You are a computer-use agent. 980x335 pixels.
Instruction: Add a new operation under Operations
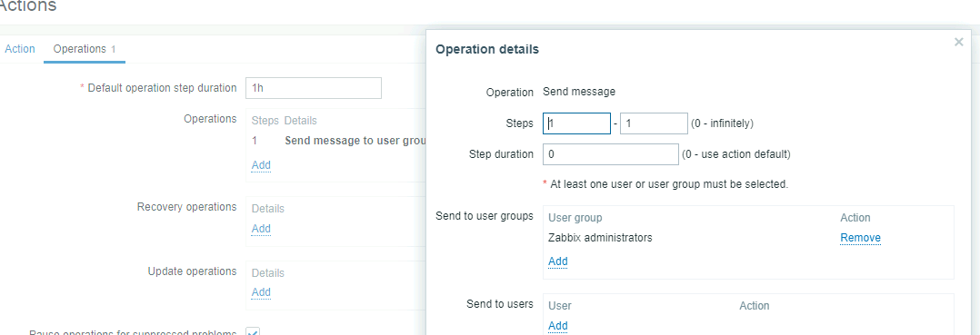pos(261,164)
